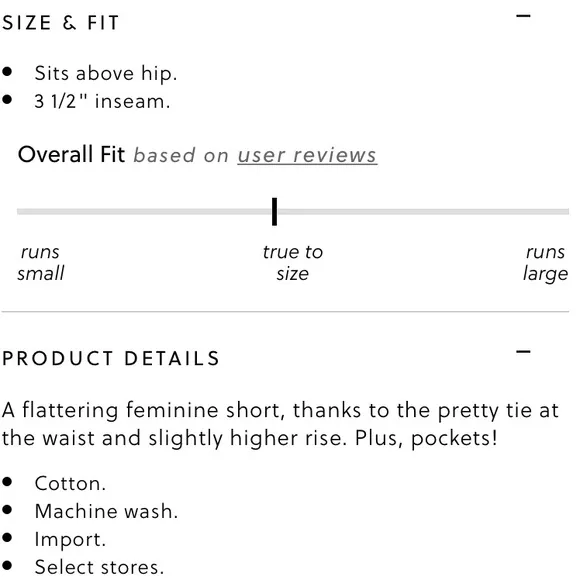Collapse the Size & Fit section minus icon
Screen dimensions: 580x580
523,16
